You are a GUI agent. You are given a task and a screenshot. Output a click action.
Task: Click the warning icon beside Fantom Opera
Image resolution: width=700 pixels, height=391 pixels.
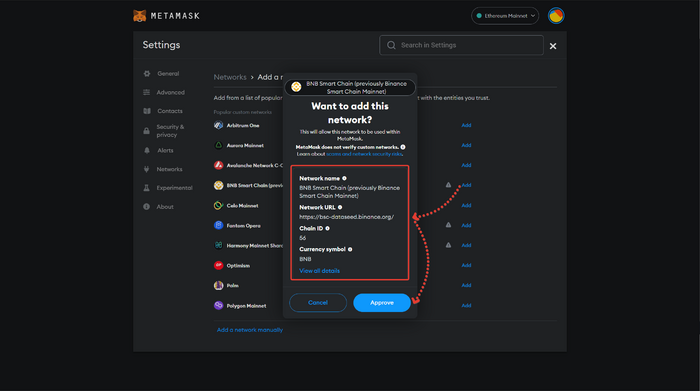pos(448,225)
